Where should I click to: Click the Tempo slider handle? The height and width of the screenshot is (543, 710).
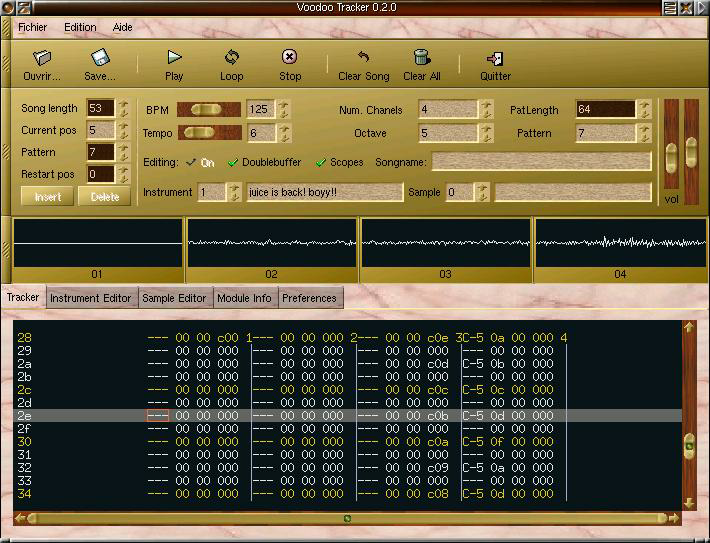199,133
